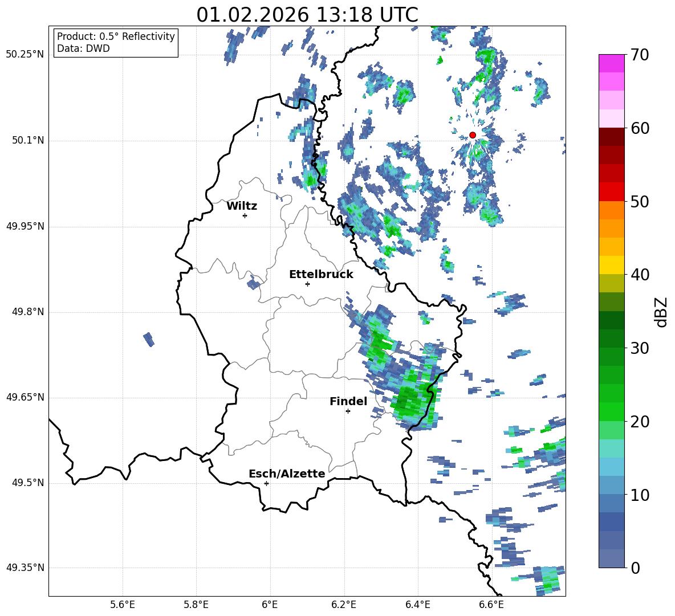Click the 50.25°N latitude label

tap(25, 55)
